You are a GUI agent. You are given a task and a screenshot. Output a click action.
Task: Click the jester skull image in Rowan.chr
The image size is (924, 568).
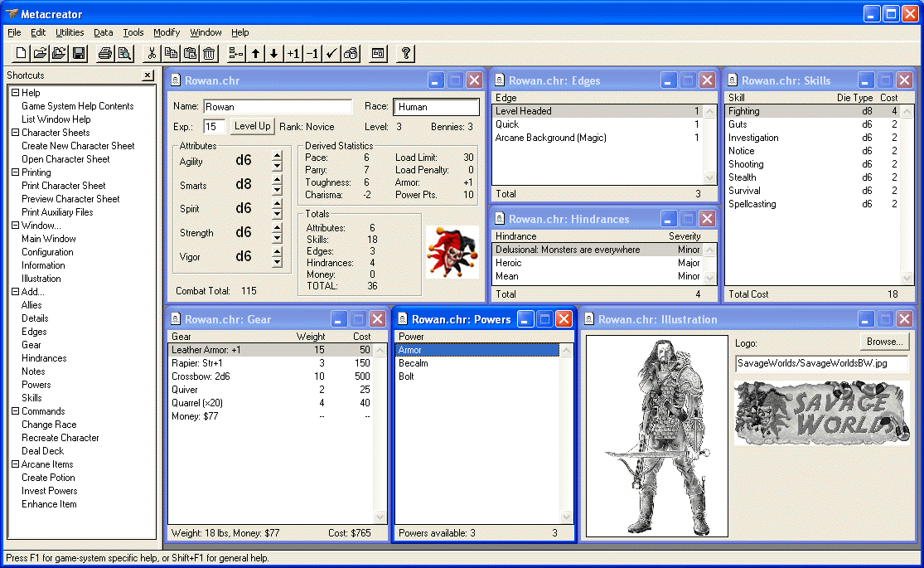452,252
